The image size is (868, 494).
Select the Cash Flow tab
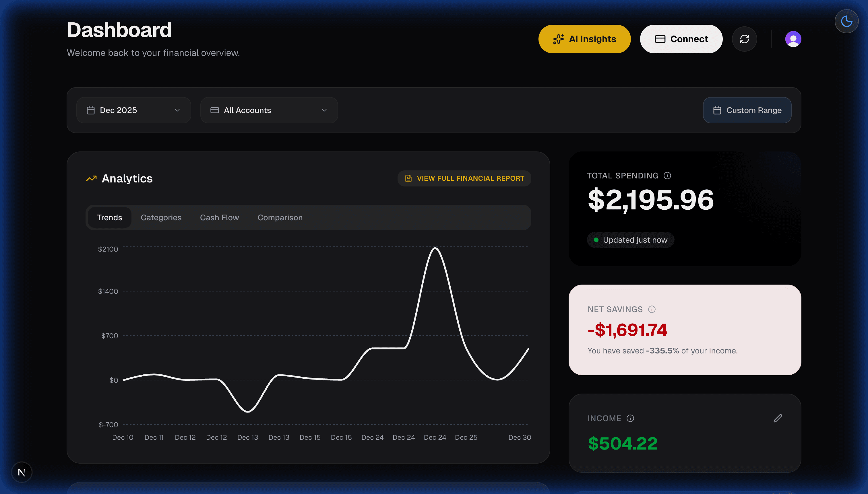(x=219, y=217)
